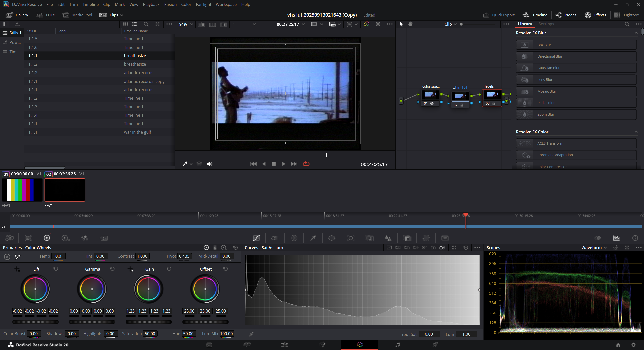644x350 pixels.
Task: Open the Curves palette icon
Action: 256,238
